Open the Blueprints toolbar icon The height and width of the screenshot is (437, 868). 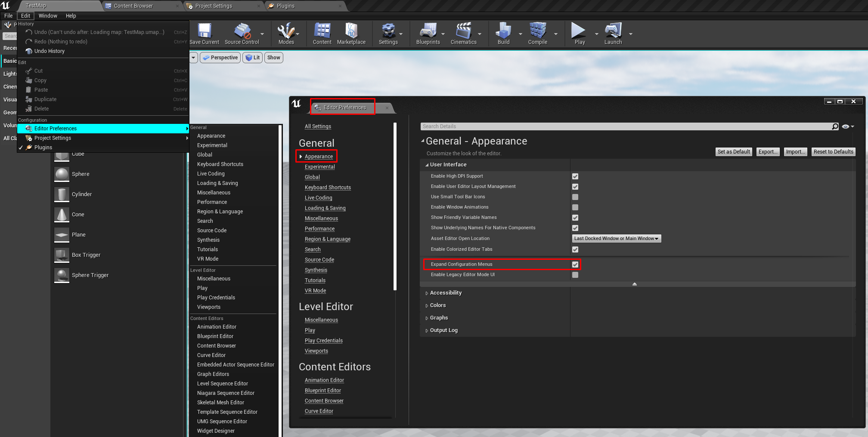(428, 31)
